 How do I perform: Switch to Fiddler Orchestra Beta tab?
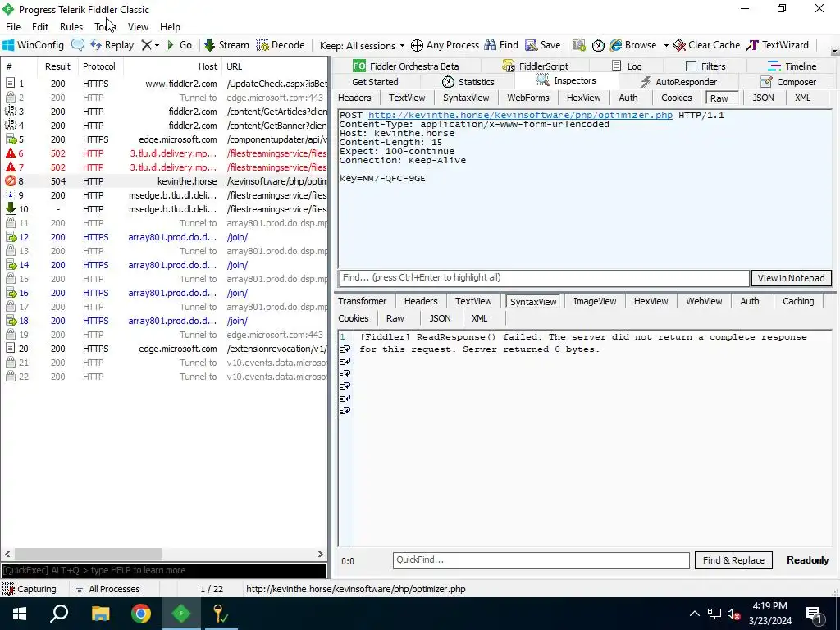pos(405,66)
